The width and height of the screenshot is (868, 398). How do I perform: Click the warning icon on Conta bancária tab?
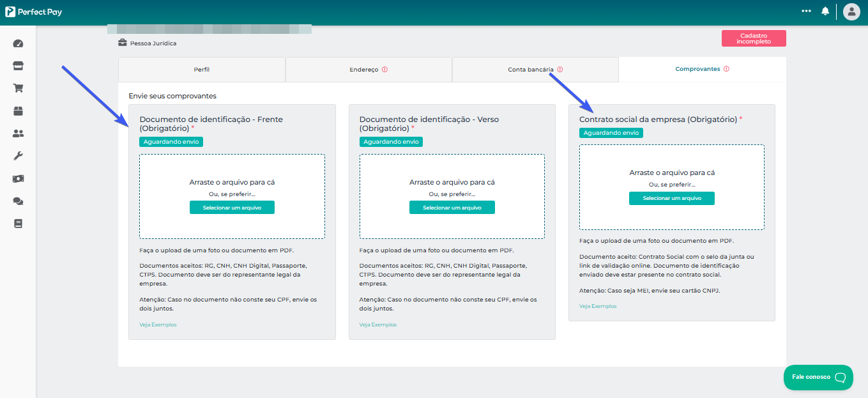tap(560, 70)
